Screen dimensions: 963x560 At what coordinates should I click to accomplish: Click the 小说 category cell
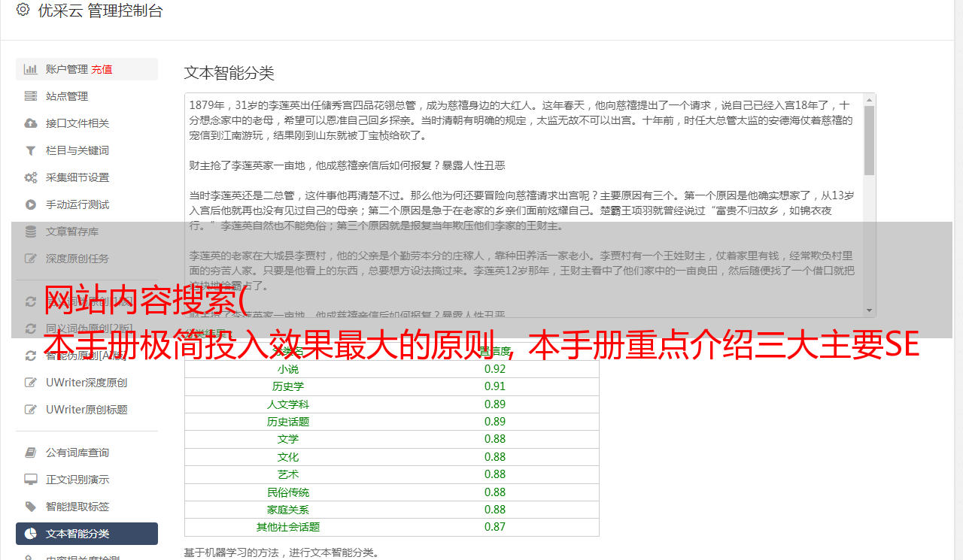[288, 369]
